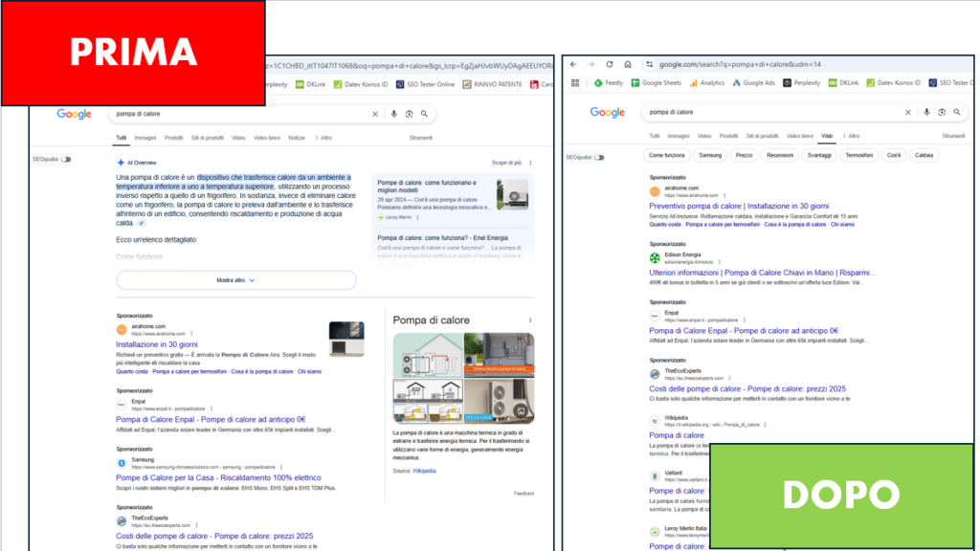Toggle SEOquake switch in the left window
The image size is (980, 551).
coord(66,160)
